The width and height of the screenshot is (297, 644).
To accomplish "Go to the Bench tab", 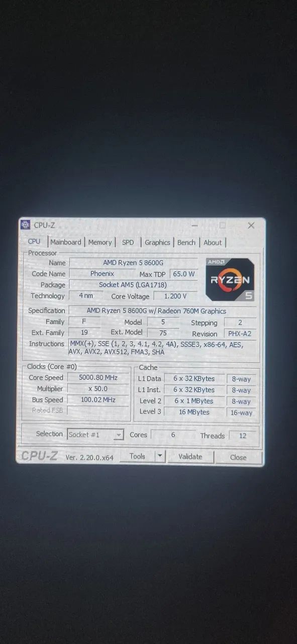I will pos(186,243).
